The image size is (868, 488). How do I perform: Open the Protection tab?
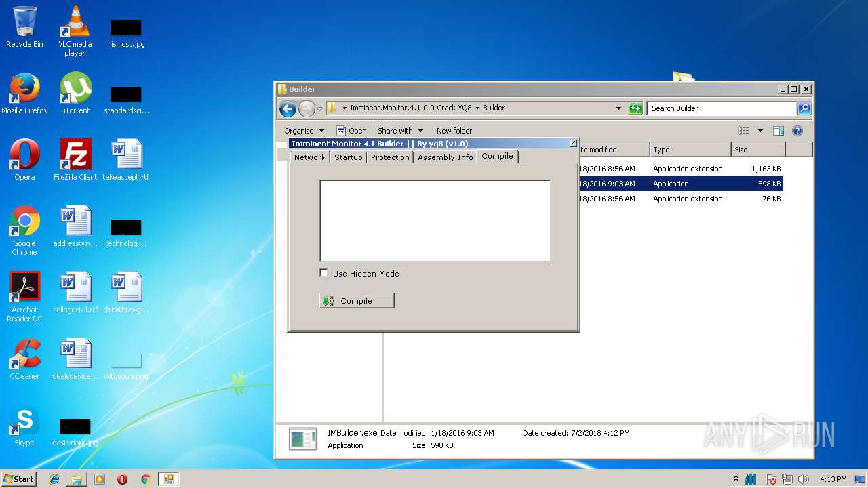390,157
